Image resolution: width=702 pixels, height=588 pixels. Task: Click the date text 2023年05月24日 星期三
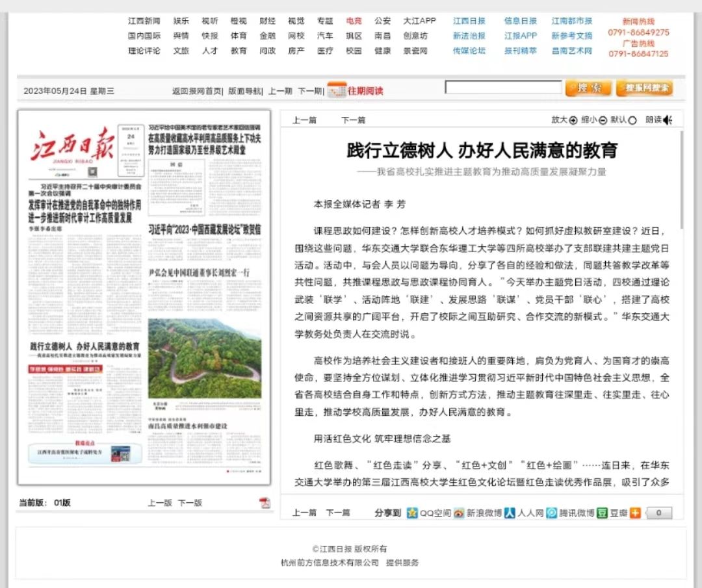(x=68, y=91)
